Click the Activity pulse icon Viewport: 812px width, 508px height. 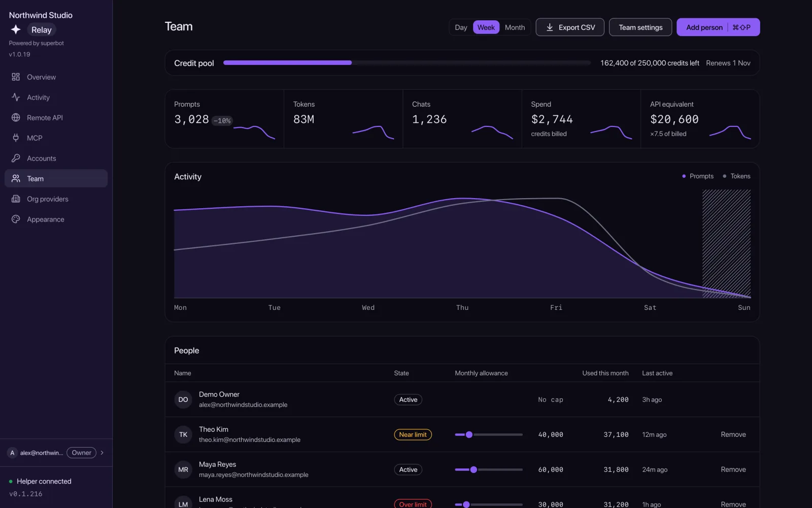pyautogui.click(x=16, y=97)
